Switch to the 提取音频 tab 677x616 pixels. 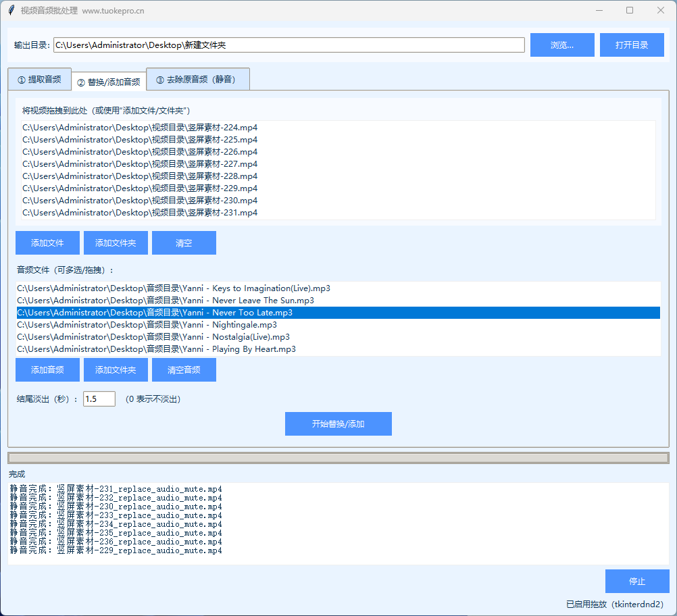tap(39, 79)
